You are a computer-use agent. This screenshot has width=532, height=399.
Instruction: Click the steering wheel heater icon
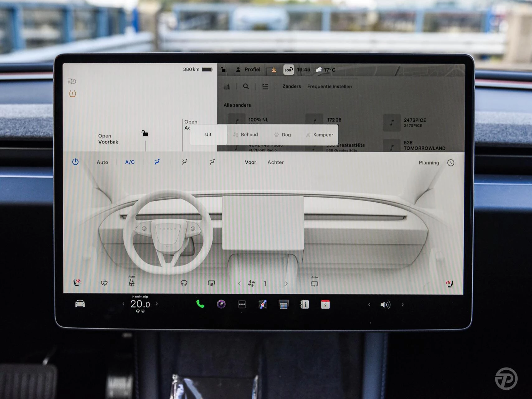[x=131, y=283]
